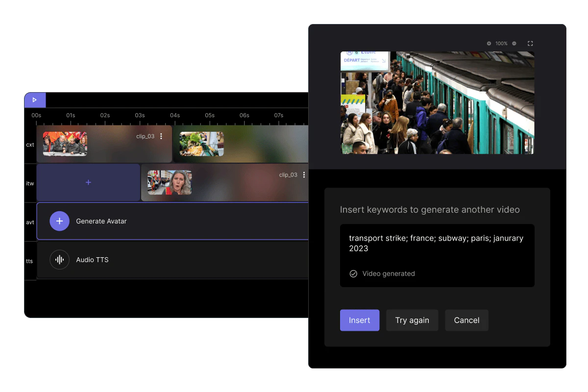The image size is (588, 392).
Task: Open the clip_03 options menu on cxt track
Action: click(162, 136)
